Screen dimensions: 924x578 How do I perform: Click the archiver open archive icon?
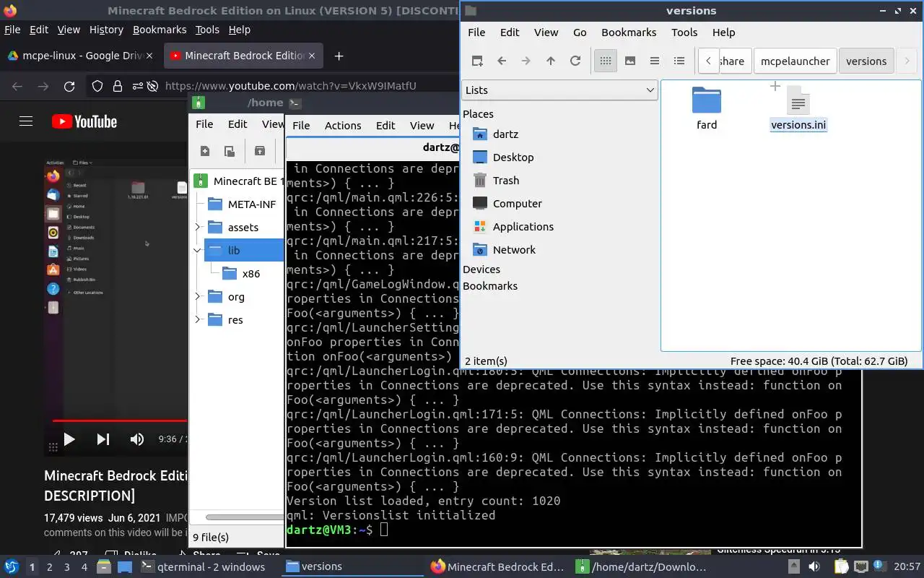pos(230,151)
